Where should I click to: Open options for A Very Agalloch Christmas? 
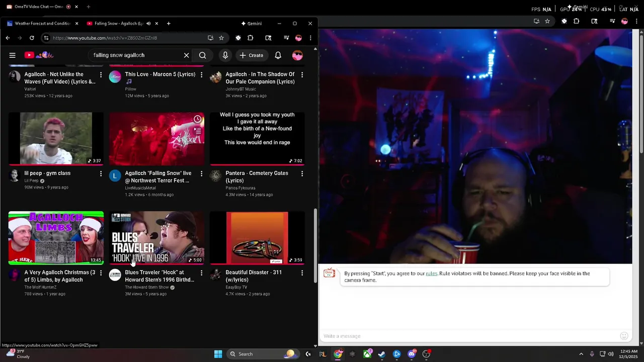click(101, 273)
